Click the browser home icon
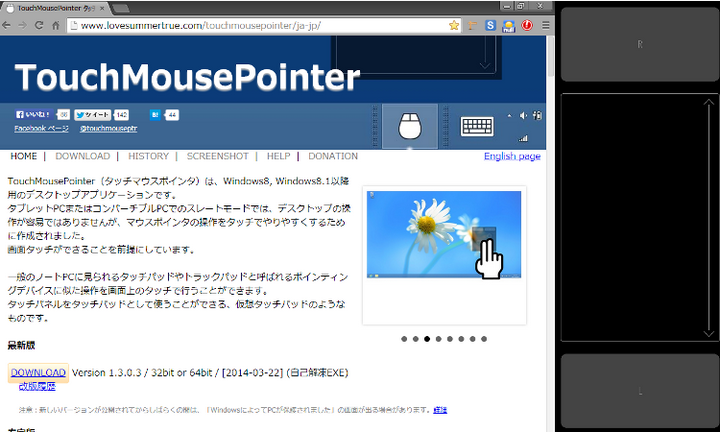The image size is (720, 432). click(x=56, y=25)
